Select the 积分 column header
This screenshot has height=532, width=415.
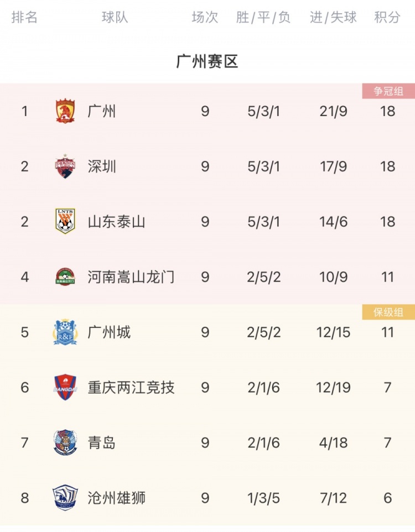[x=387, y=17]
